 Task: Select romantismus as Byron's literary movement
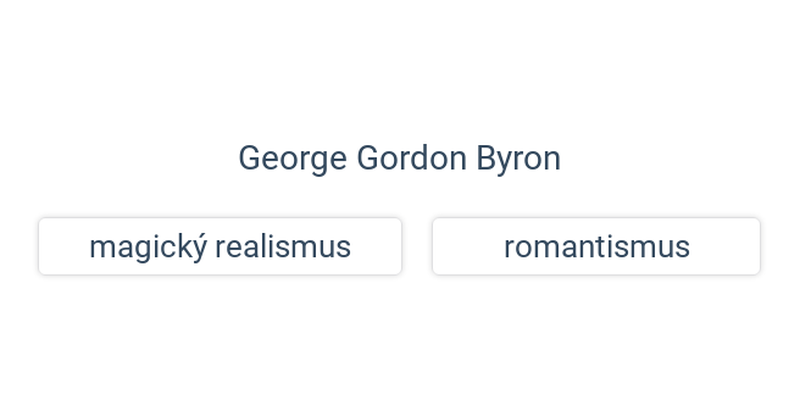click(x=596, y=246)
